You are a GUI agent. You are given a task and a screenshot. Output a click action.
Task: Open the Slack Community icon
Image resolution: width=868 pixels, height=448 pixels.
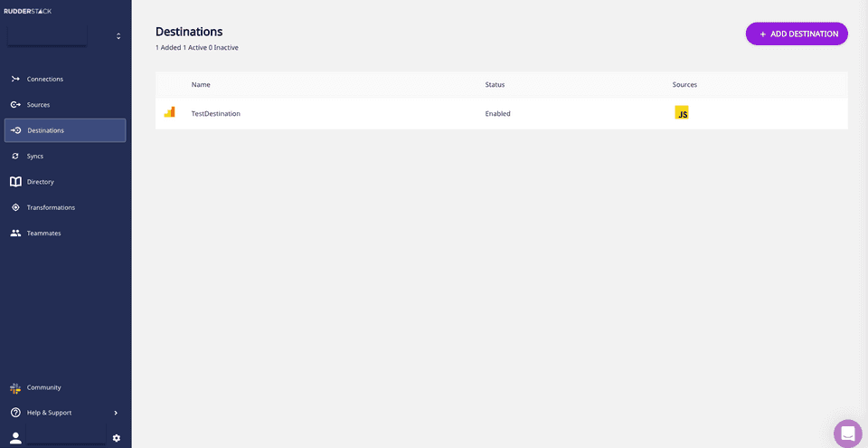pyautogui.click(x=15, y=387)
